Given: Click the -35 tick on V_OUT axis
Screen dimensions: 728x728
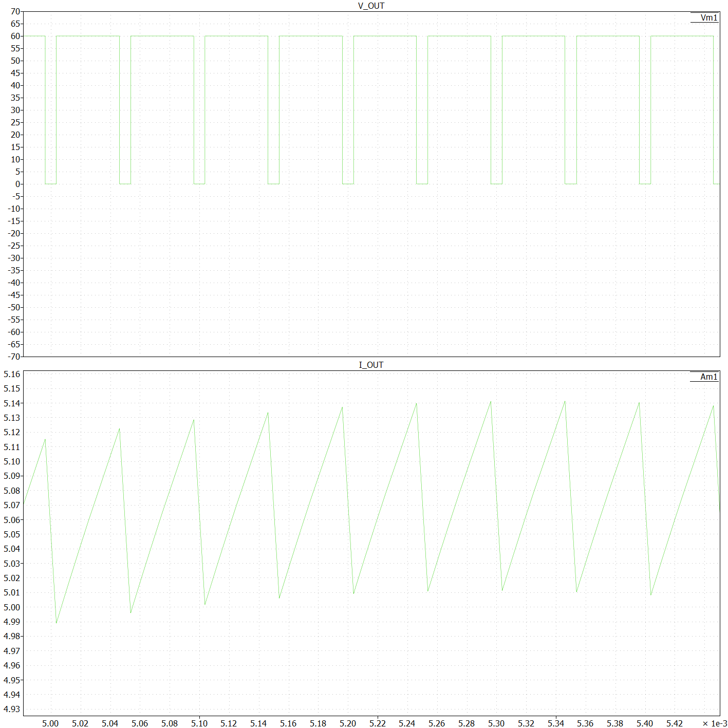Looking at the screenshot, I should tap(14, 270).
